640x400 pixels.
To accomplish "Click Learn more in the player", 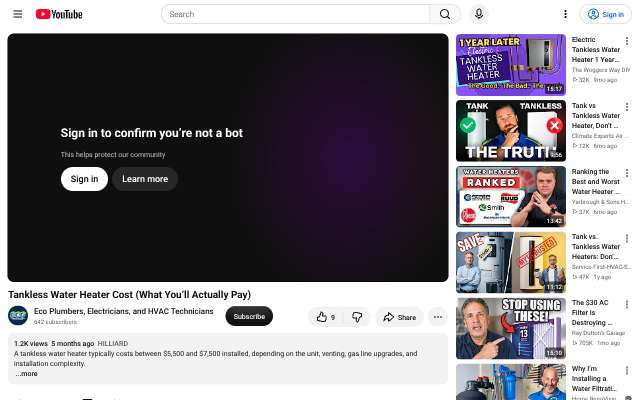I will click(145, 179).
